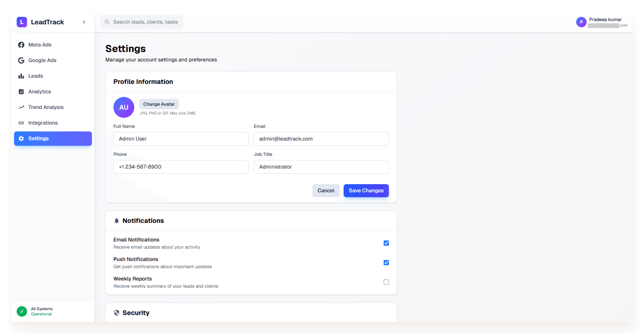
Task: Click the Trend Analysis line icon
Action: [x=21, y=107]
